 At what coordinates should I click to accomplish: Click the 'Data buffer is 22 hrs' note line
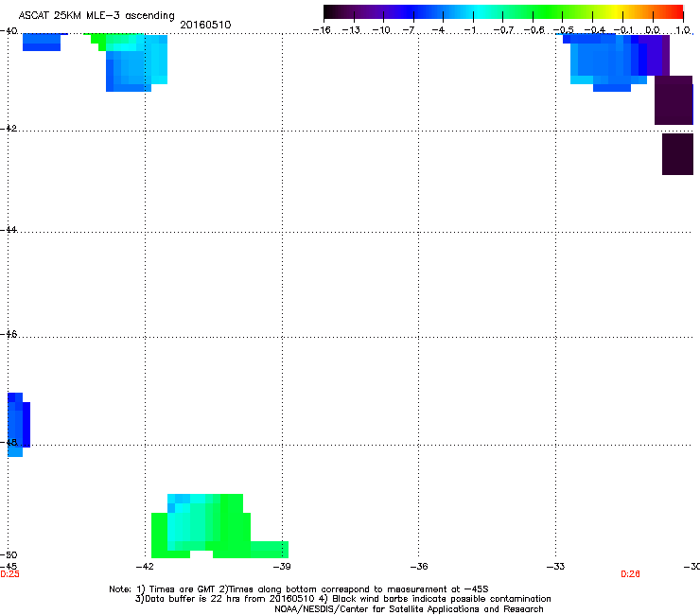[x=342, y=599]
